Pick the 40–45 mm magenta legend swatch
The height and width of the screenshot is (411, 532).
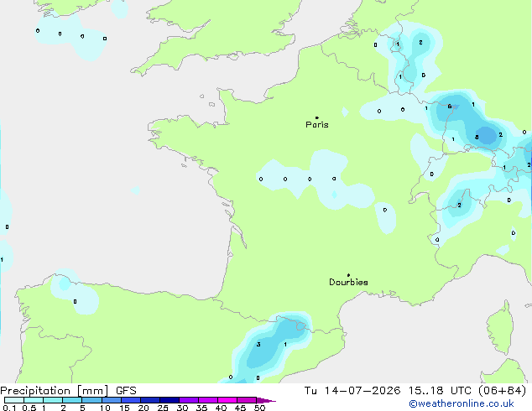[x=227, y=400]
